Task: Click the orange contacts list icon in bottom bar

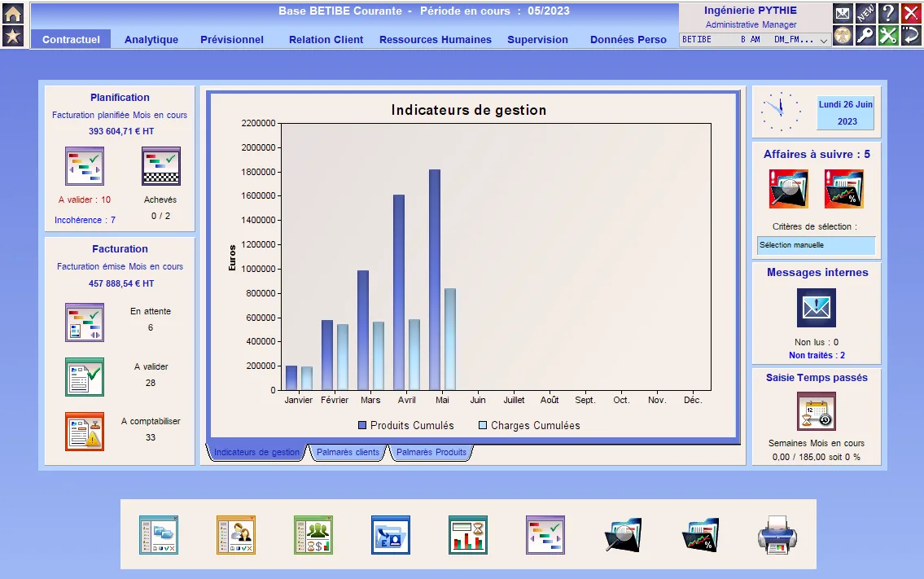Action: tap(236, 535)
